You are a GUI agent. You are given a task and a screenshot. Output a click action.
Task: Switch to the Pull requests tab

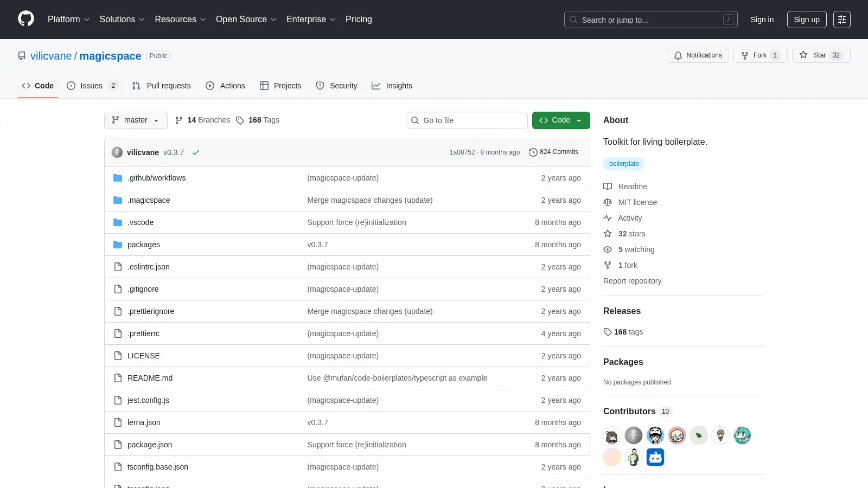[x=162, y=86]
